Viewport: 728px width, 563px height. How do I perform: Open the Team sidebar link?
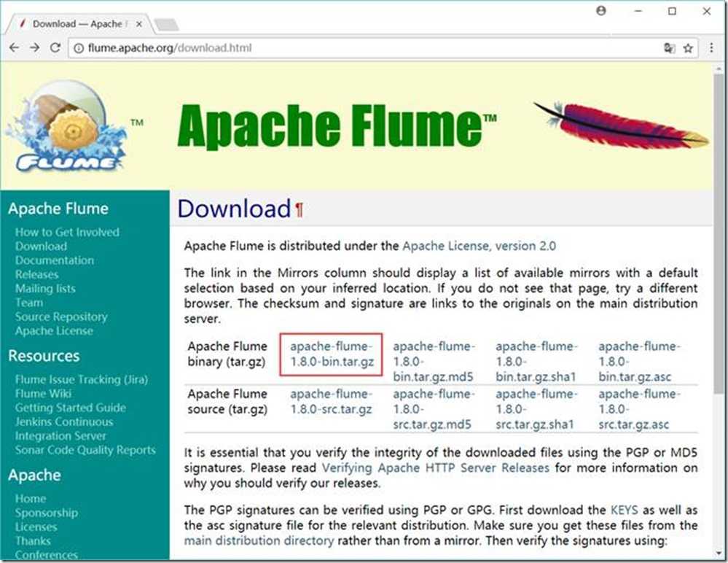click(29, 303)
